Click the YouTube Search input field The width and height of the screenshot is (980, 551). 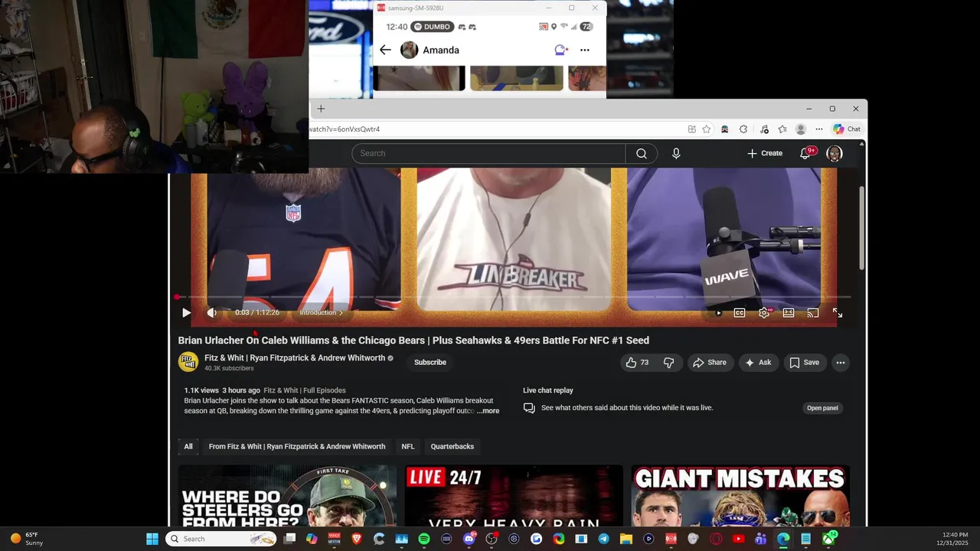point(488,153)
